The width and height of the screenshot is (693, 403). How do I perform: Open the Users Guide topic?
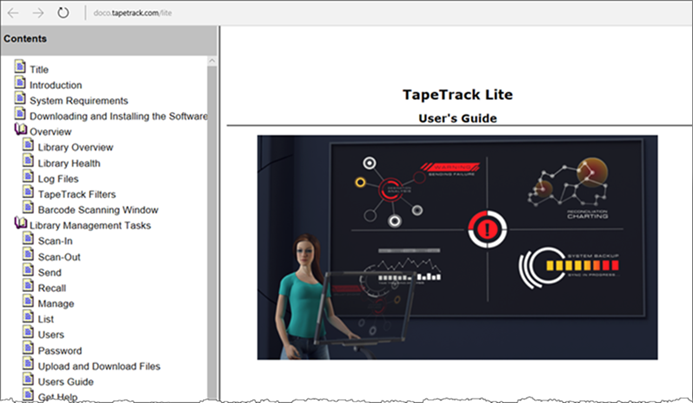66,381
